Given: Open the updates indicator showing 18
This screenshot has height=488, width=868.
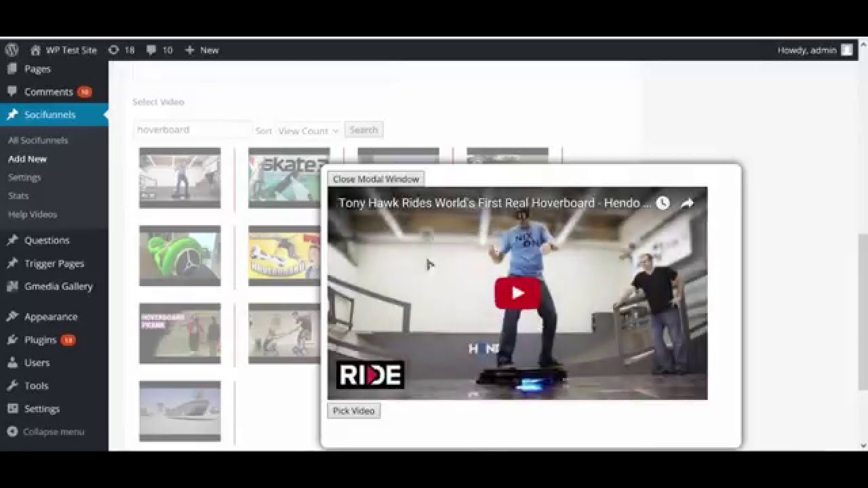Looking at the screenshot, I should pyautogui.click(x=121, y=49).
